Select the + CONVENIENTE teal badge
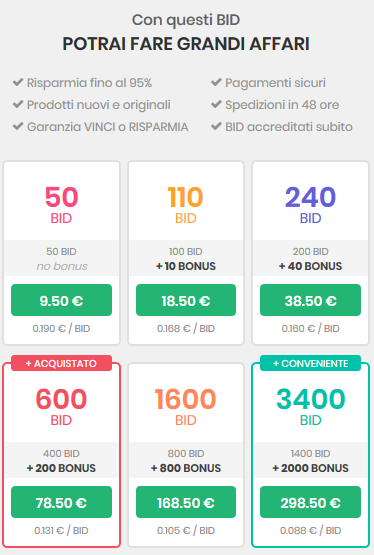 coord(310,363)
